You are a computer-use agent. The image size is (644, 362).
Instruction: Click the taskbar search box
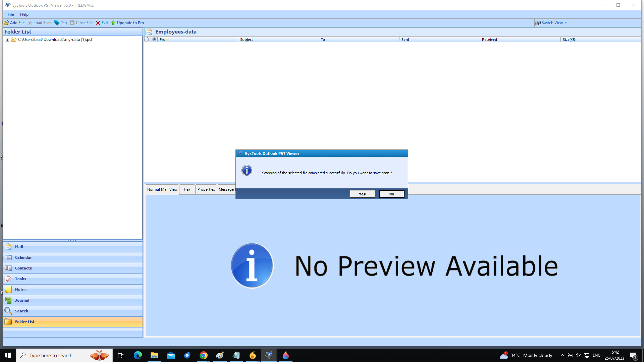click(64, 355)
